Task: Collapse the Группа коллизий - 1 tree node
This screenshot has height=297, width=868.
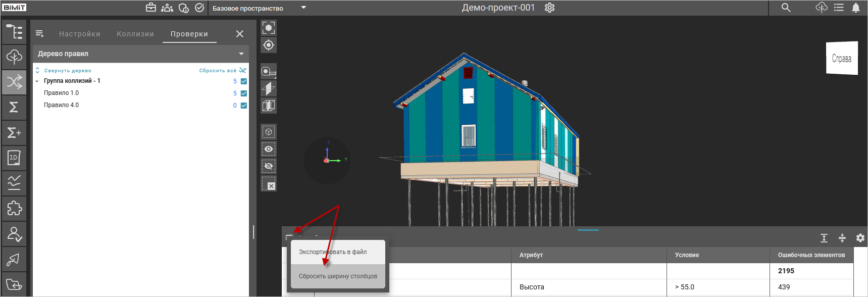Action: click(37, 81)
